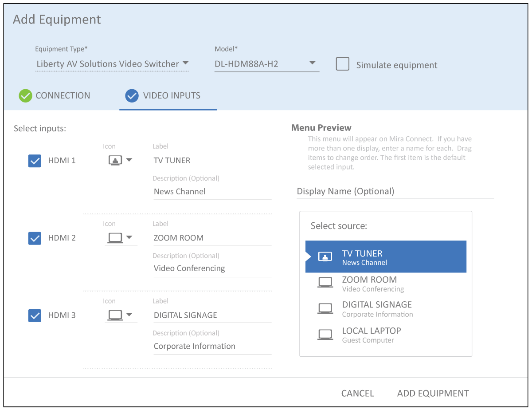This screenshot has width=532, height=410.
Task: Disable the HDMI 2 input
Action: coord(35,238)
